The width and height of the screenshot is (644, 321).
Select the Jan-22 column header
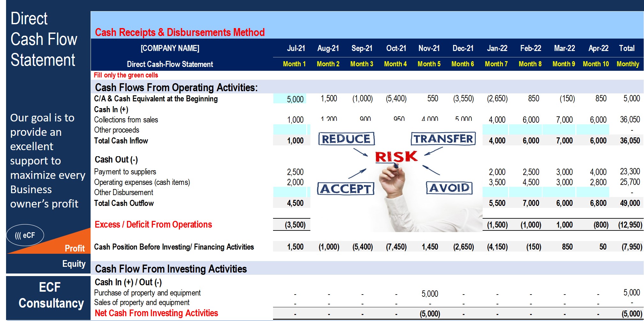(497, 48)
